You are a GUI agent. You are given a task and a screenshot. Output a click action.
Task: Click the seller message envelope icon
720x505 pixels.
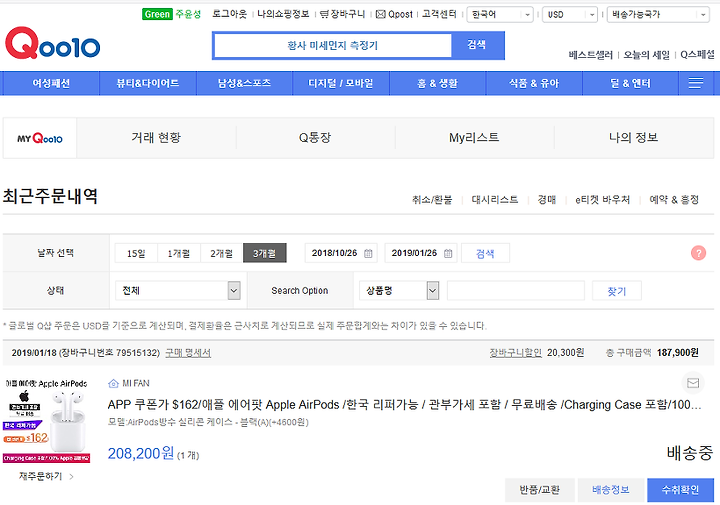click(x=692, y=383)
